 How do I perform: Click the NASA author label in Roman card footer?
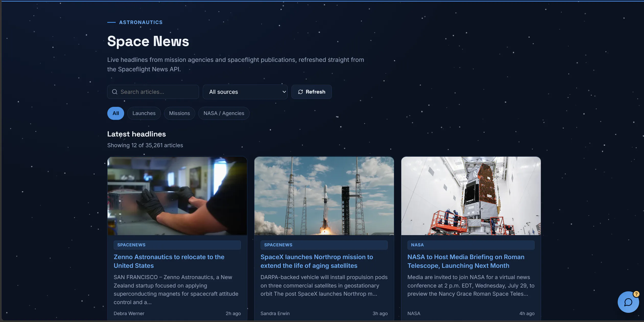click(414, 313)
